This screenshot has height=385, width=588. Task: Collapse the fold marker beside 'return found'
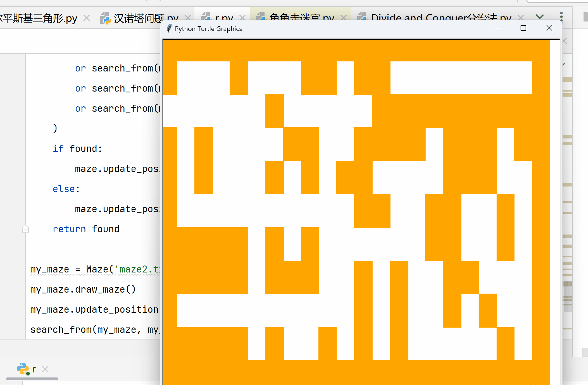(25, 229)
